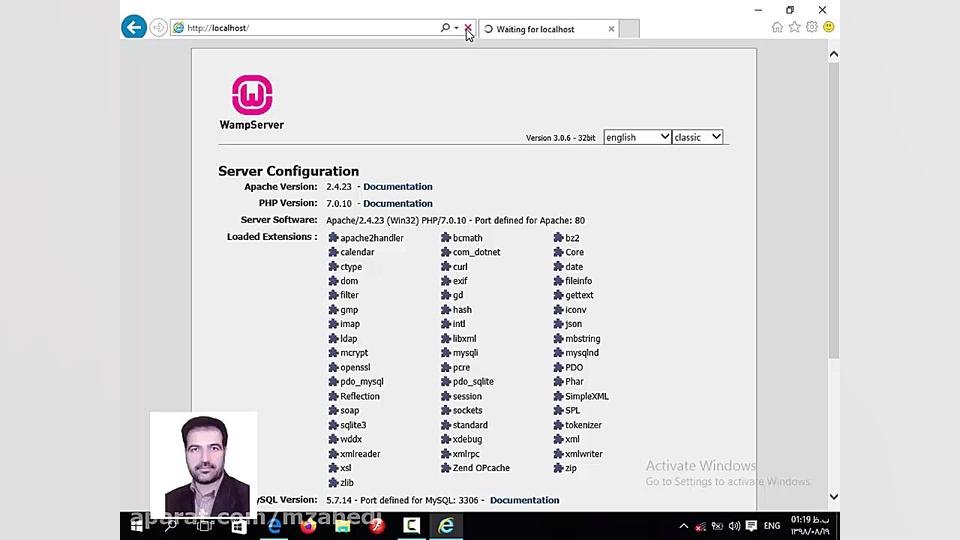The height and width of the screenshot is (540, 960).
Task: Open Apache Version Documentation link
Action: tap(397, 187)
